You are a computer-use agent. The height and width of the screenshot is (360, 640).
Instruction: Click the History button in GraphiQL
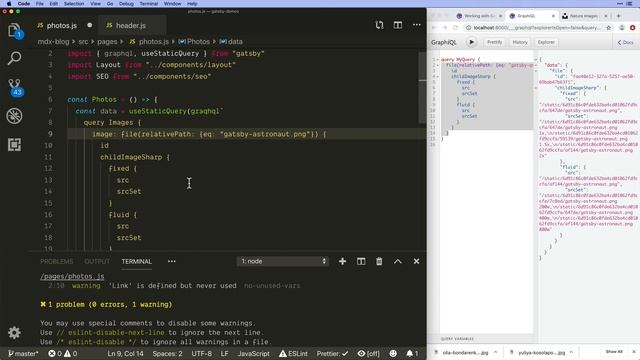coord(520,42)
